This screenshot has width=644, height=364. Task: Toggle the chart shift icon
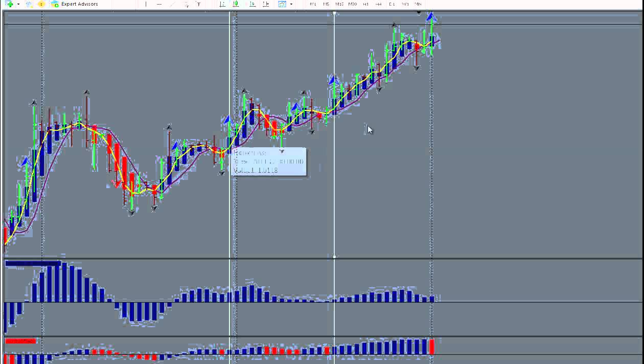pos(266,4)
